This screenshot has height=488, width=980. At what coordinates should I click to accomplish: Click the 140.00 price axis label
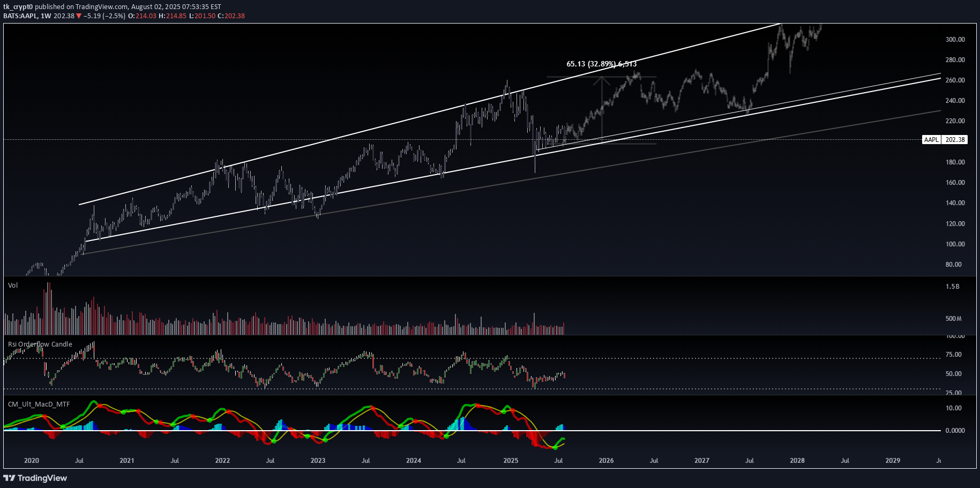955,203
